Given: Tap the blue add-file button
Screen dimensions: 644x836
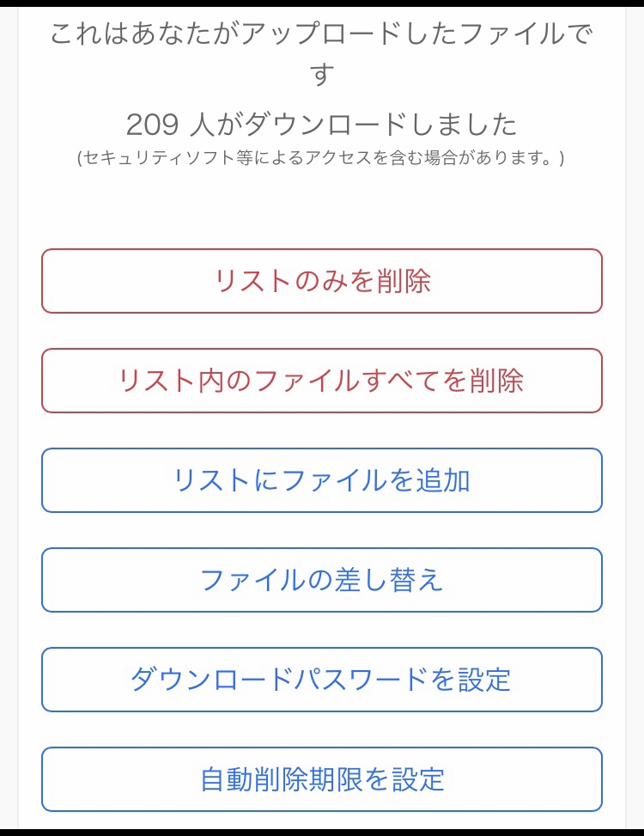Looking at the screenshot, I should 322,480.
